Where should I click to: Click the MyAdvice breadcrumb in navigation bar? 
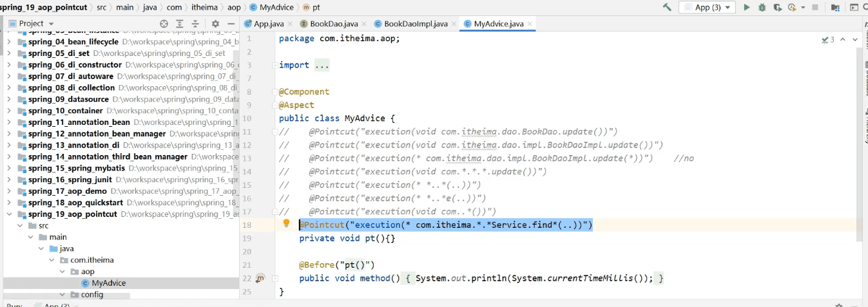276,7
